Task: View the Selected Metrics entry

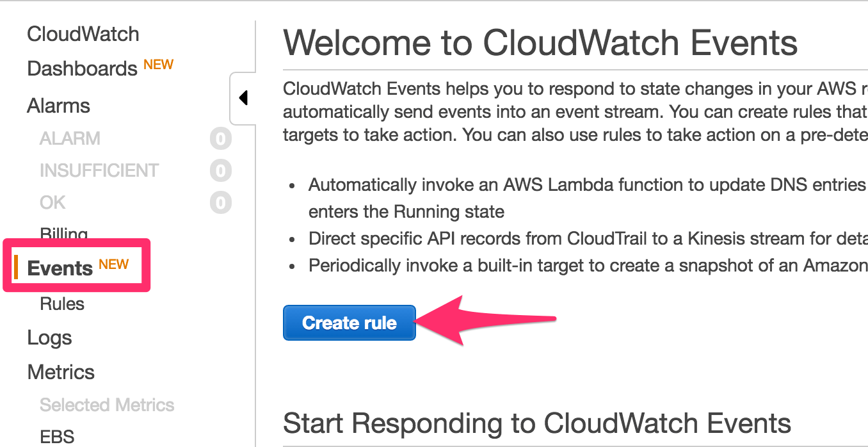Action: point(106,405)
